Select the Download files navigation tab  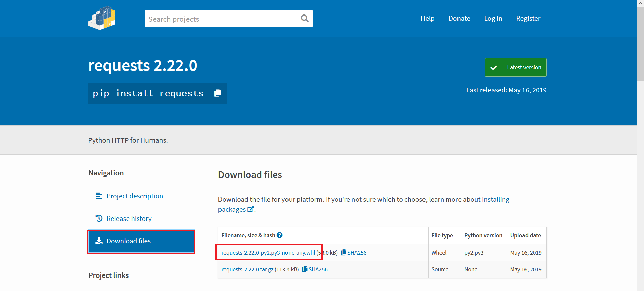point(141,241)
